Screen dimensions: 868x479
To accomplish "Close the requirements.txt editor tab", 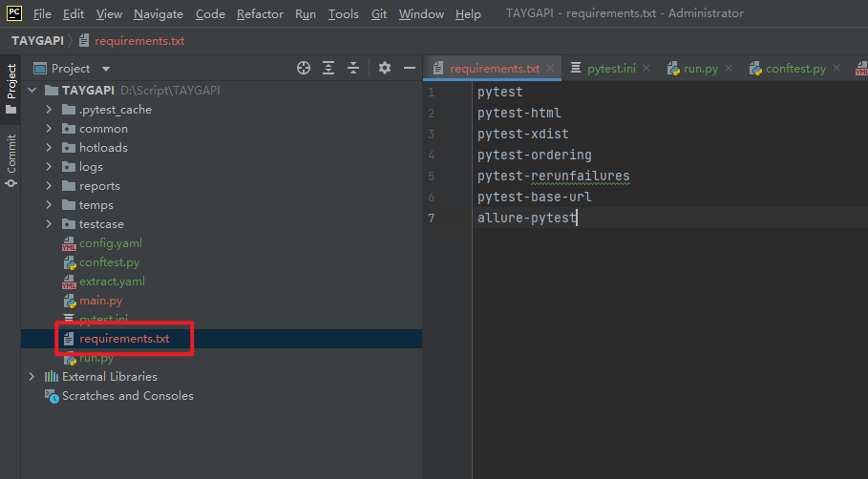I will (550, 69).
